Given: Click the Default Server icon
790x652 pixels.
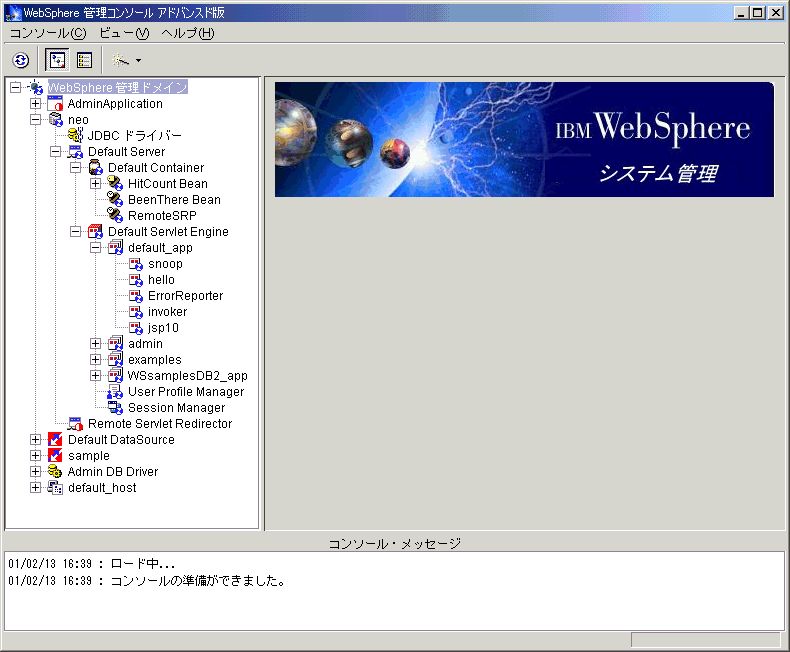Looking at the screenshot, I should click(75, 152).
